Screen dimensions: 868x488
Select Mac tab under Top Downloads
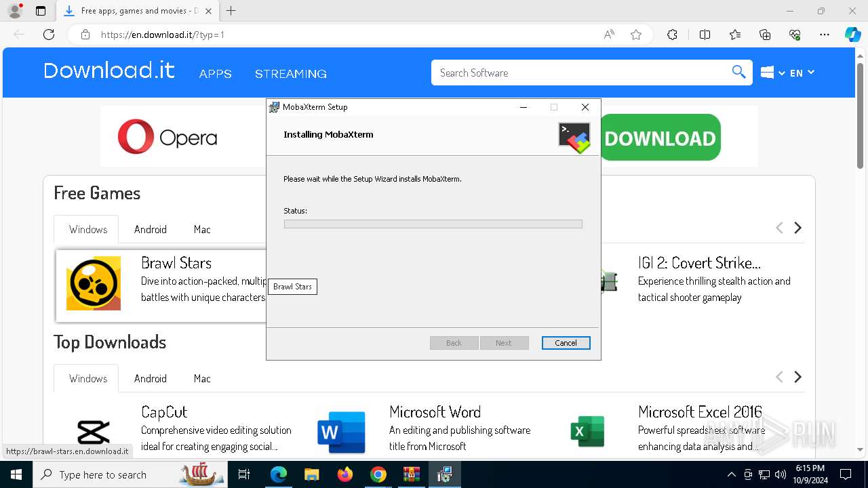tap(202, 378)
